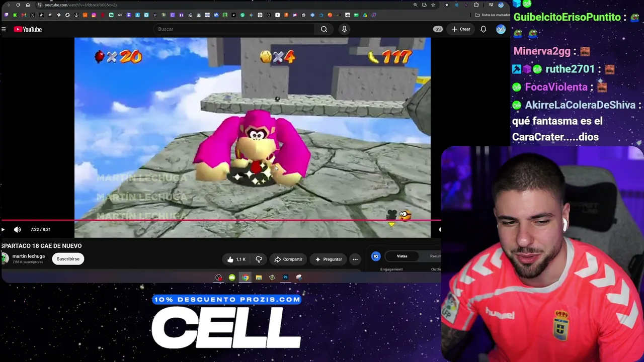Screen dimensions: 644x362
Task: Click the IQ extension icon beside Vistas
Action: 376,256
